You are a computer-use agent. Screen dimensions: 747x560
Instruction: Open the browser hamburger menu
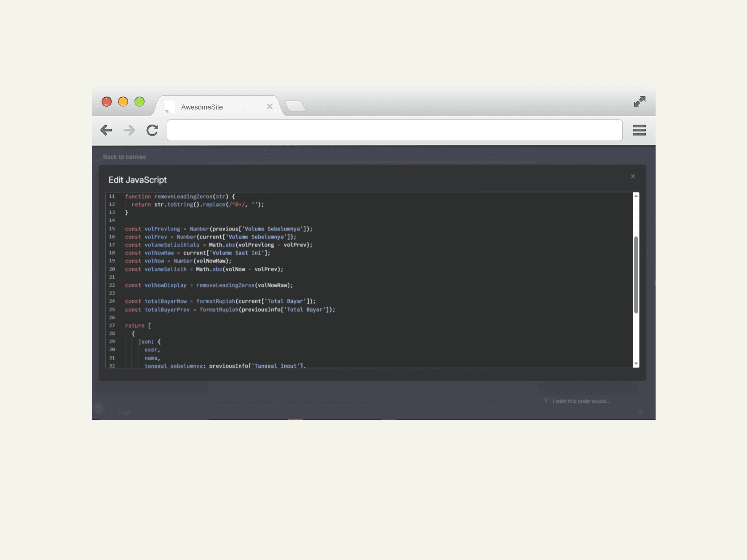tap(639, 130)
